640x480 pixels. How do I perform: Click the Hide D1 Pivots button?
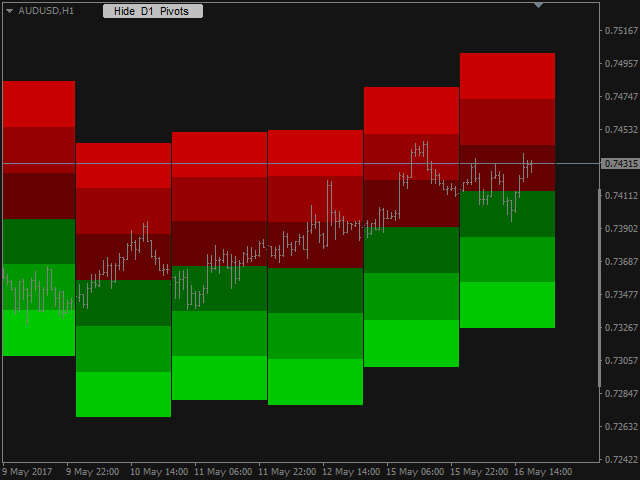153,11
